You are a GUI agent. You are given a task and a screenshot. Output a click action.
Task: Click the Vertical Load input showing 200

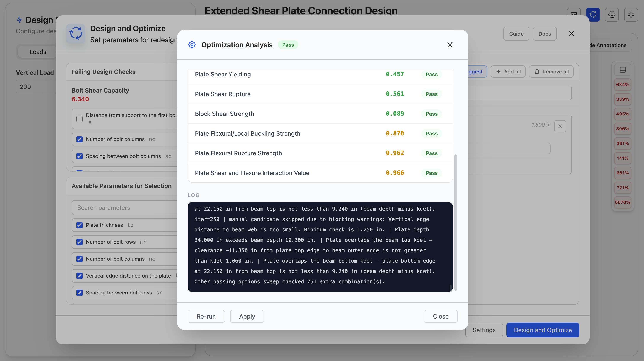(x=36, y=86)
